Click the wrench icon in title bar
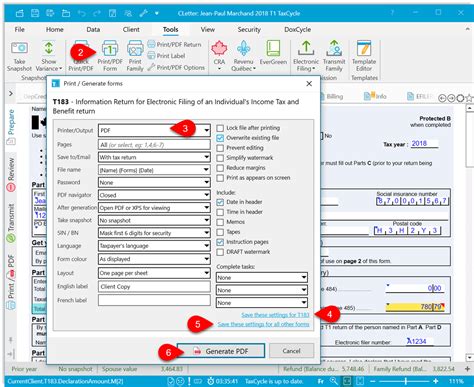The width and height of the screenshot is (474, 387). [x=143, y=13]
